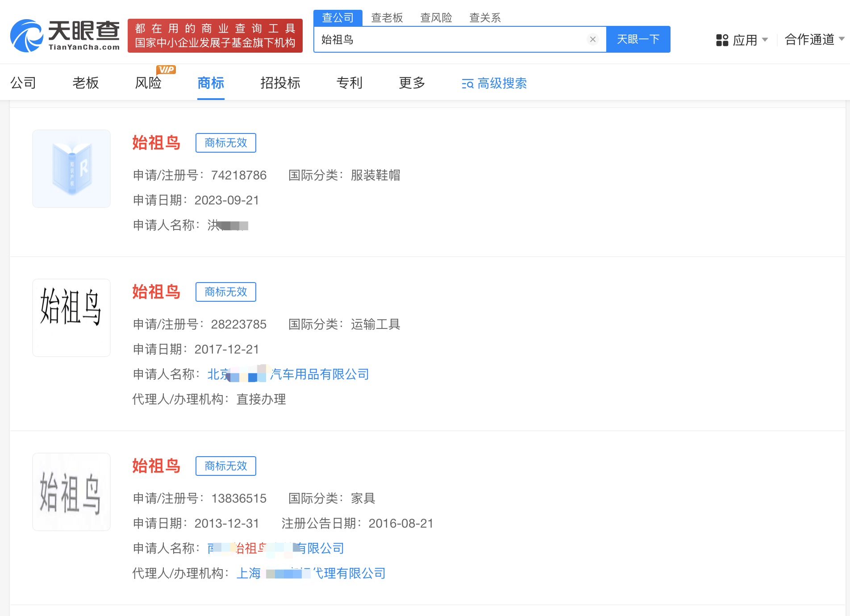Click 商标无效 tag on 13836515 entry
This screenshot has width=850, height=616.
point(226,466)
